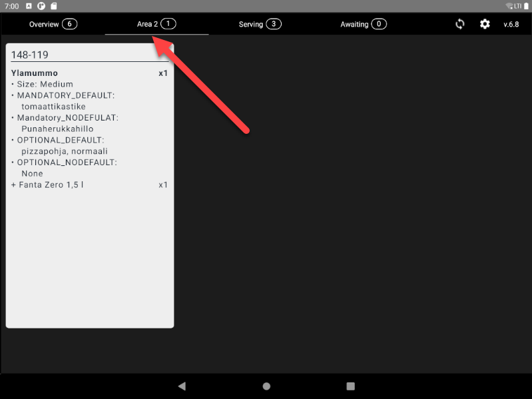
Task: Select the Area 2 tab
Action: 147,24
